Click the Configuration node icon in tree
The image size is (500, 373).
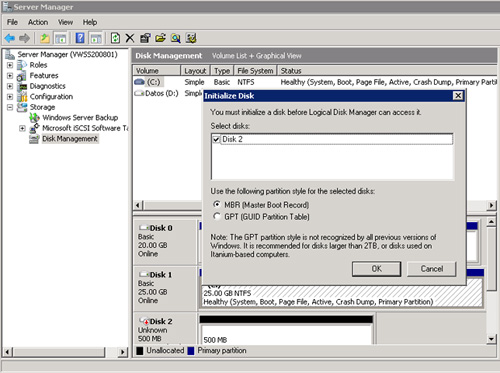pos(22,97)
